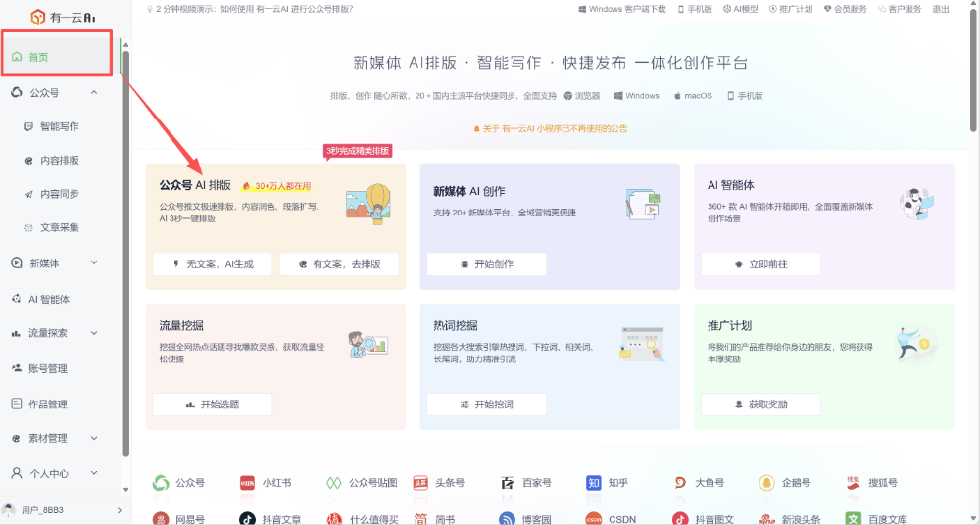Click 无文案，AI生成 button

(x=213, y=263)
